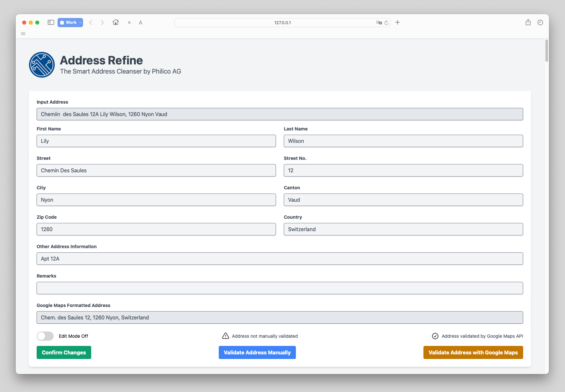Click into the First Name field
The height and width of the screenshot is (392, 565).
coord(156,141)
